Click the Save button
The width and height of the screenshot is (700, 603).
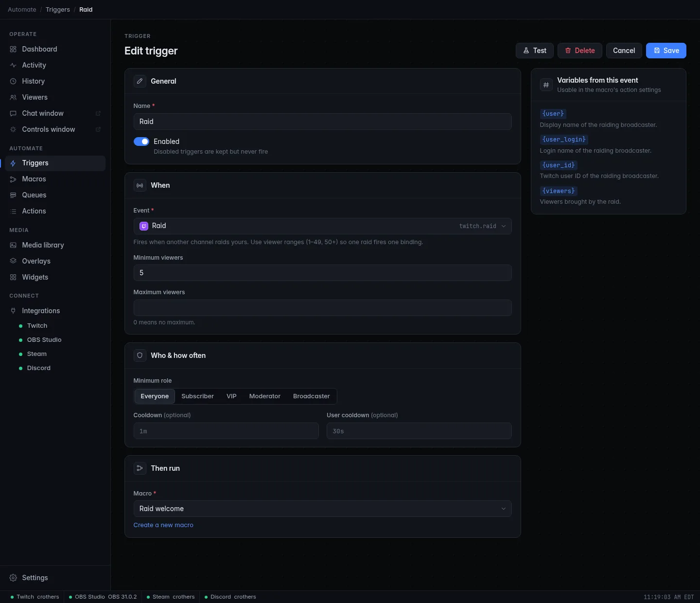(666, 51)
